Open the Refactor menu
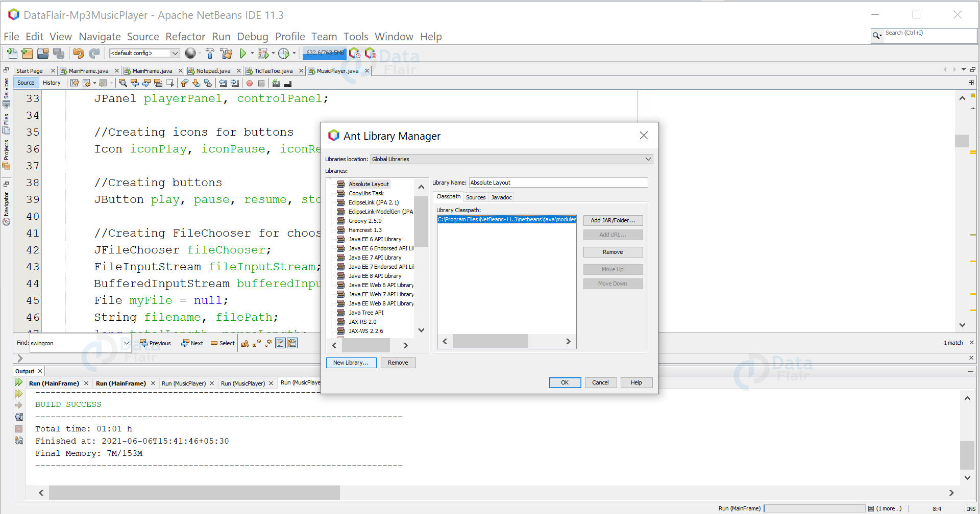Image resolution: width=980 pixels, height=514 pixels. [185, 37]
